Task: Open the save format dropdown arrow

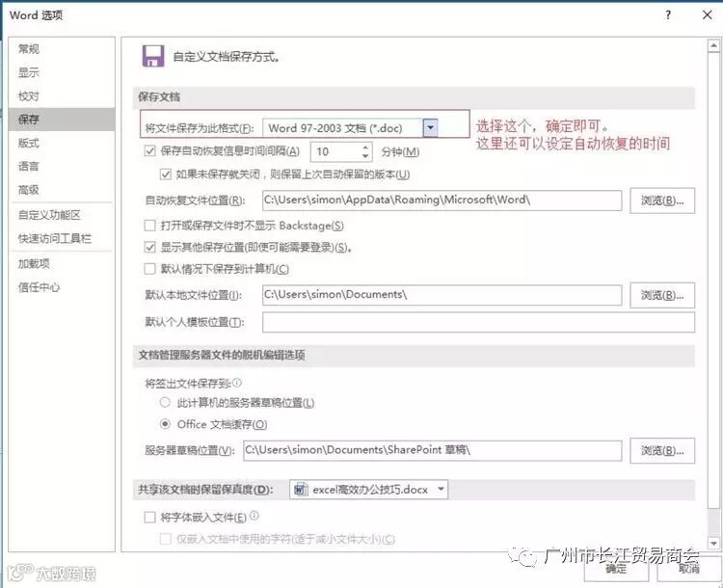Action: pyautogui.click(x=430, y=128)
